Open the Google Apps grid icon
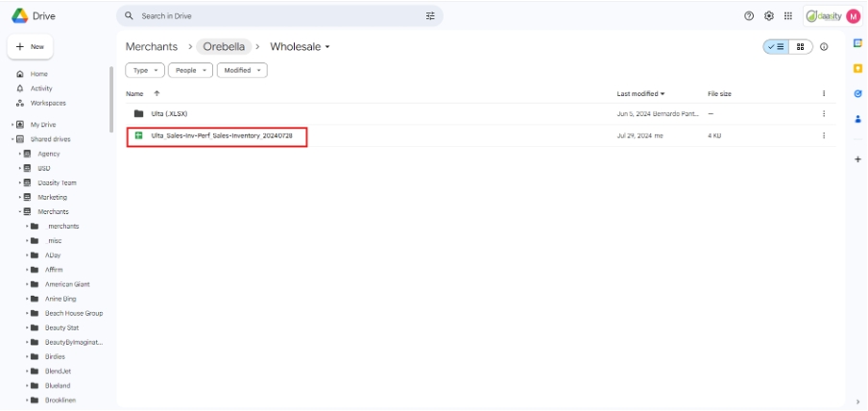Viewport: 868px width, 411px height. coord(788,16)
